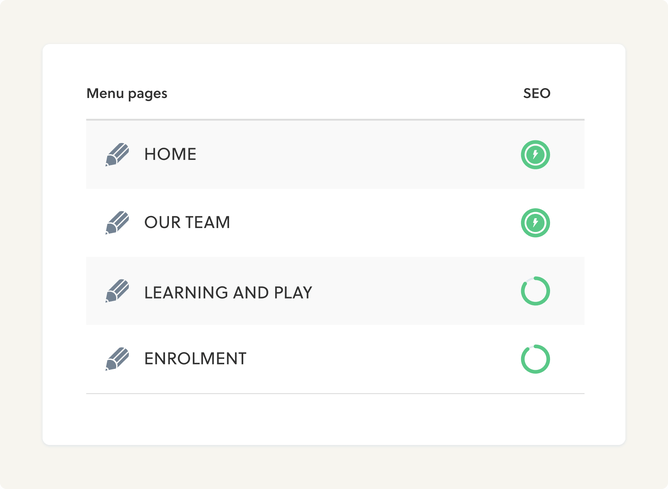Open the LEARNING AND PLAY page title
The width and height of the screenshot is (668, 489).
point(228,293)
